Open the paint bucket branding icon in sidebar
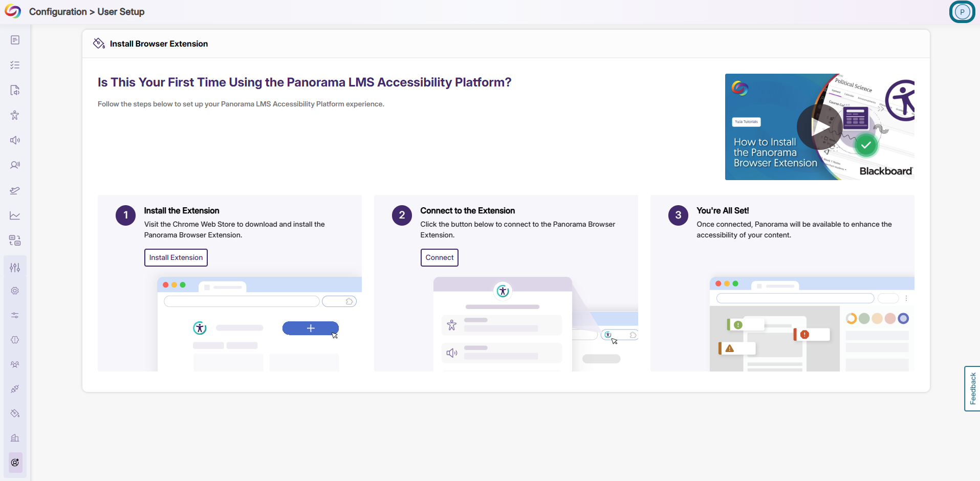Image resolution: width=980 pixels, height=481 pixels. (x=15, y=413)
